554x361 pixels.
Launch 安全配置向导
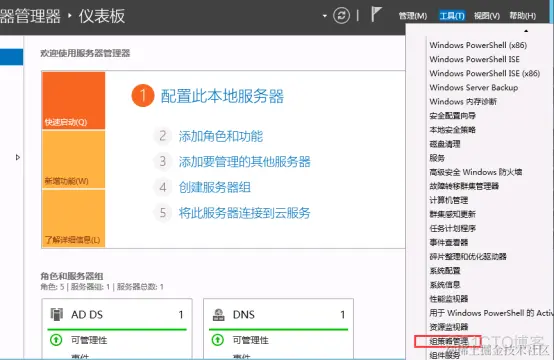click(x=453, y=116)
